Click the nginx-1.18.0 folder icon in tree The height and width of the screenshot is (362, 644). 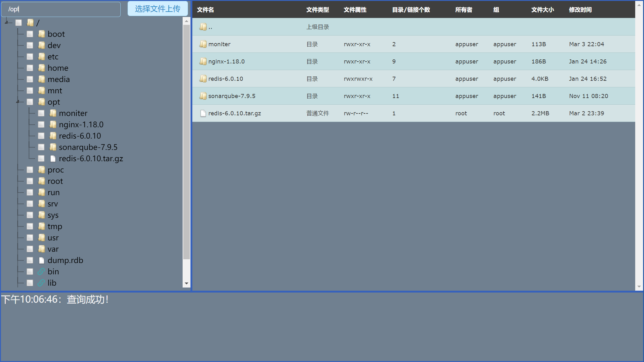53,124
